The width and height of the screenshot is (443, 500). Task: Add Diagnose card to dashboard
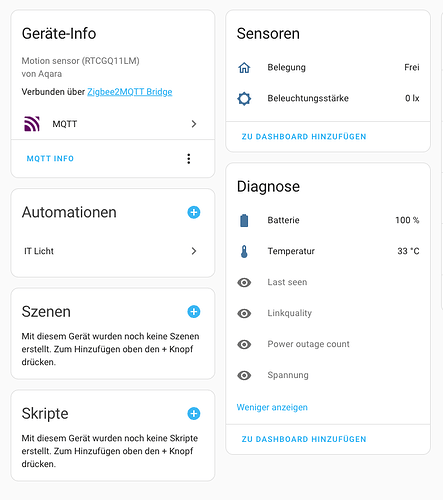click(x=304, y=439)
